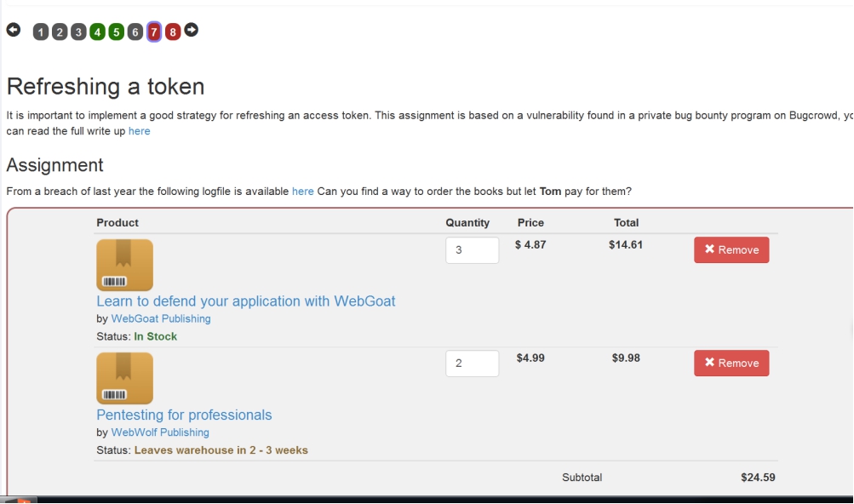The height and width of the screenshot is (504, 854).
Task: Click the Product column header
Action: [x=117, y=222]
